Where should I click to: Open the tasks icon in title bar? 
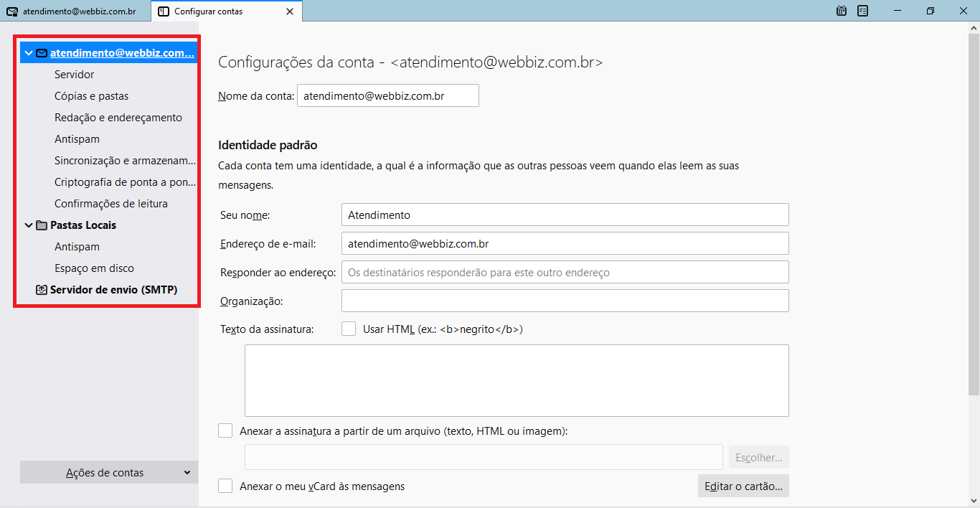tap(863, 11)
